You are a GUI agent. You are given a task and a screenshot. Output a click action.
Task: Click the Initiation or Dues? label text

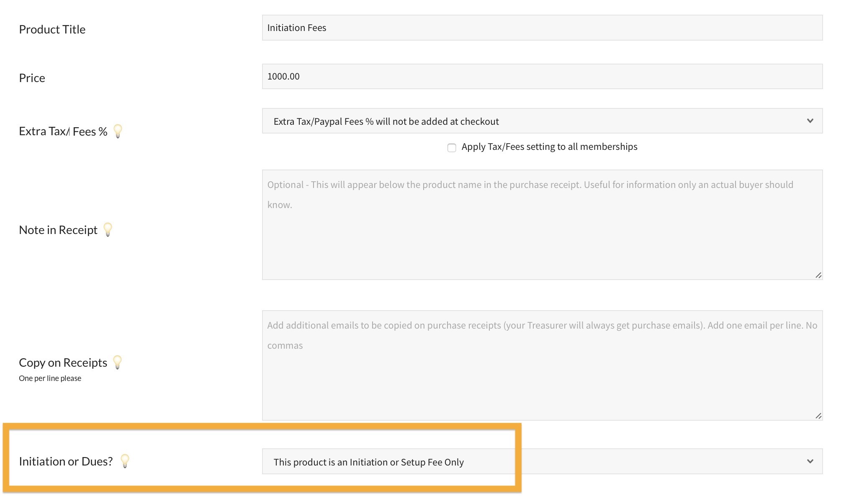pyautogui.click(x=66, y=461)
